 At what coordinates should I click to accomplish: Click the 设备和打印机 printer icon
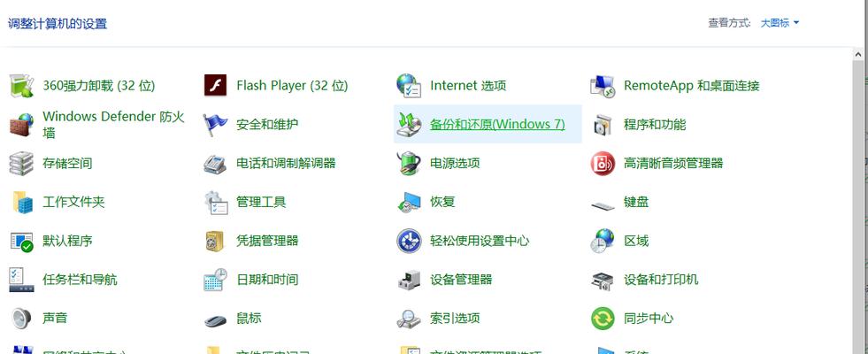tap(603, 281)
